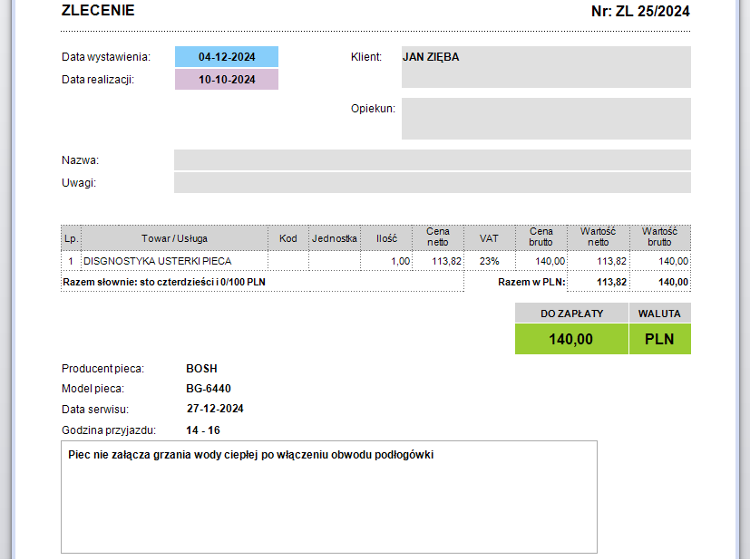
Task: Click the issue date field 04-12-2024
Action: 227,57
